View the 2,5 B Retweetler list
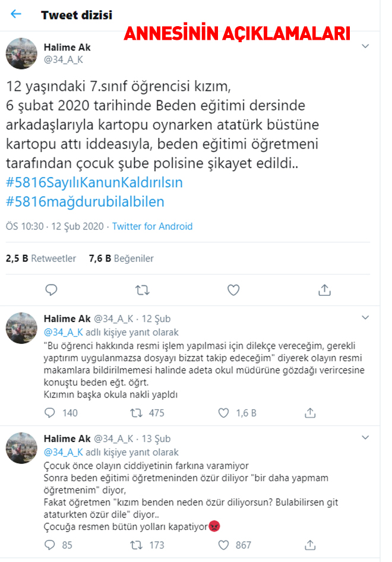392x562 pixels. pyautogui.click(x=41, y=258)
